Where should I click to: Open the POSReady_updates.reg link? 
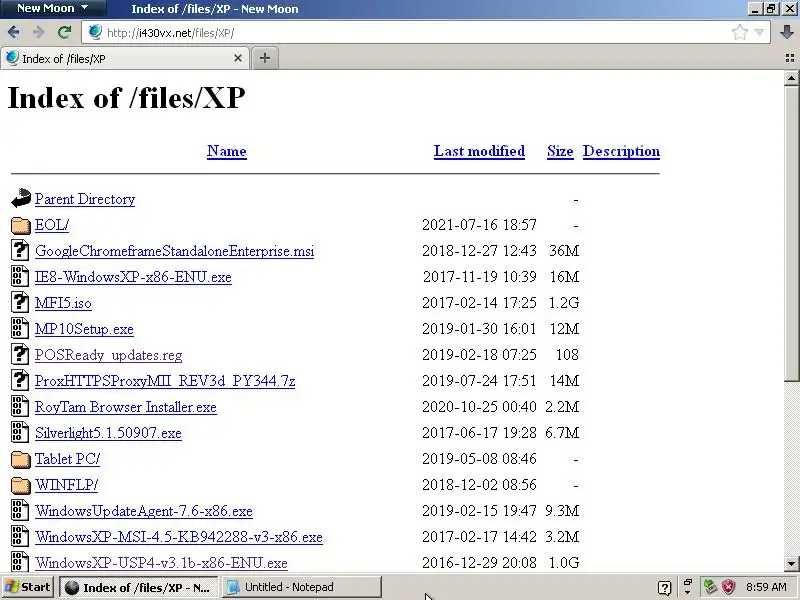click(108, 355)
